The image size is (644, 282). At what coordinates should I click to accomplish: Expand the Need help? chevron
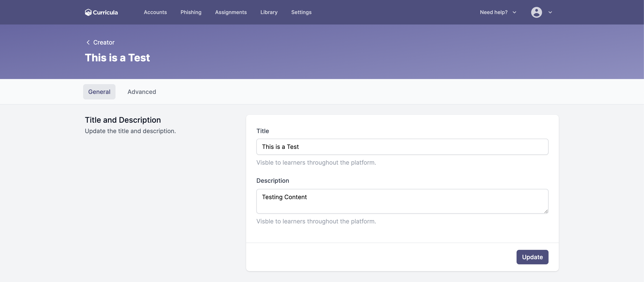pos(514,12)
